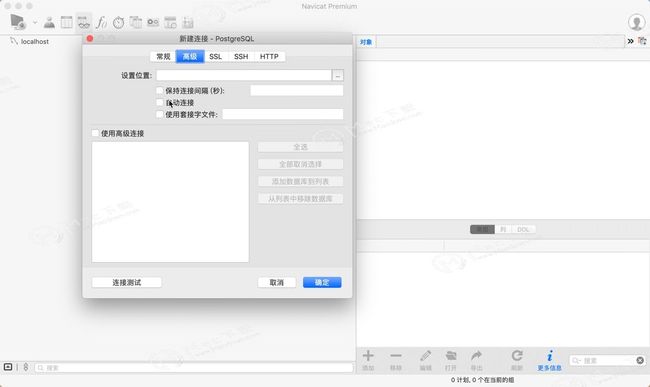Click the keepalive interval seconds field
650x387 pixels.
tap(297, 91)
